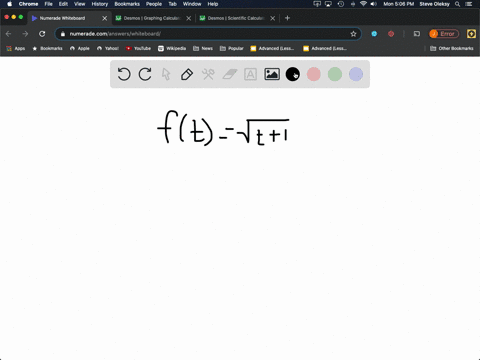The image size is (480, 360).
Task: Click the blue circle extension icon
Action: pyautogui.click(x=374, y=34)
